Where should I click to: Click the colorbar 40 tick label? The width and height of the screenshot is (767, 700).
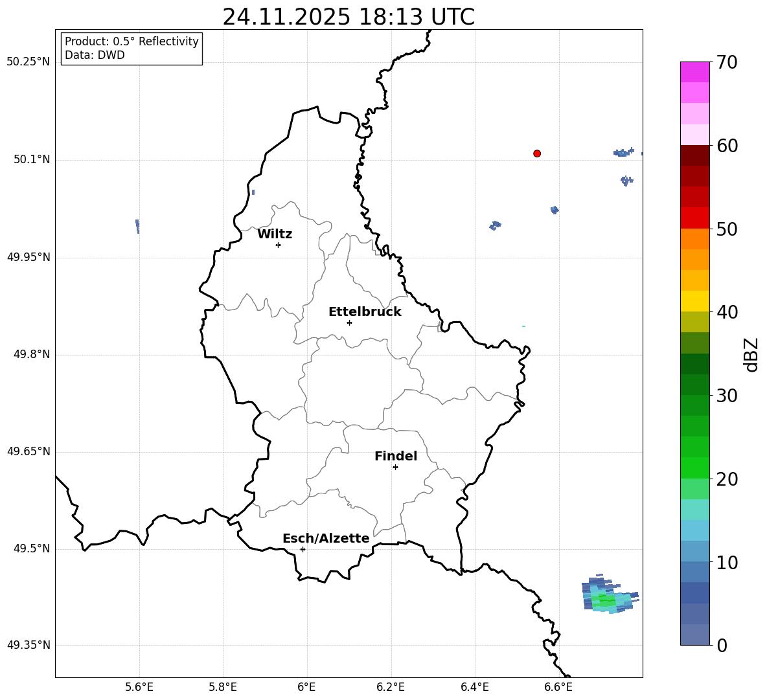click(727, 312)
